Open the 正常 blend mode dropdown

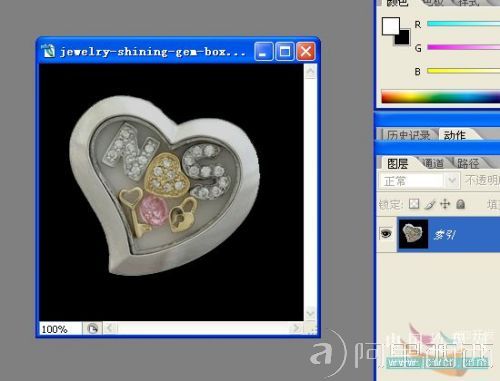[x=419, y=181]
